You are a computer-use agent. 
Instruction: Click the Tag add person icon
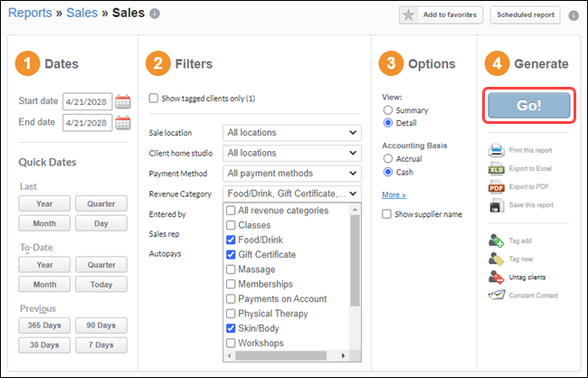click(x=496, y=241)
